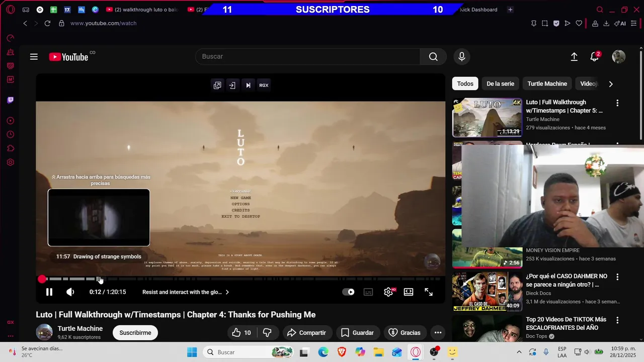Show hidden system tray icons
Screen dimensions: 644x362
(519, 352)
